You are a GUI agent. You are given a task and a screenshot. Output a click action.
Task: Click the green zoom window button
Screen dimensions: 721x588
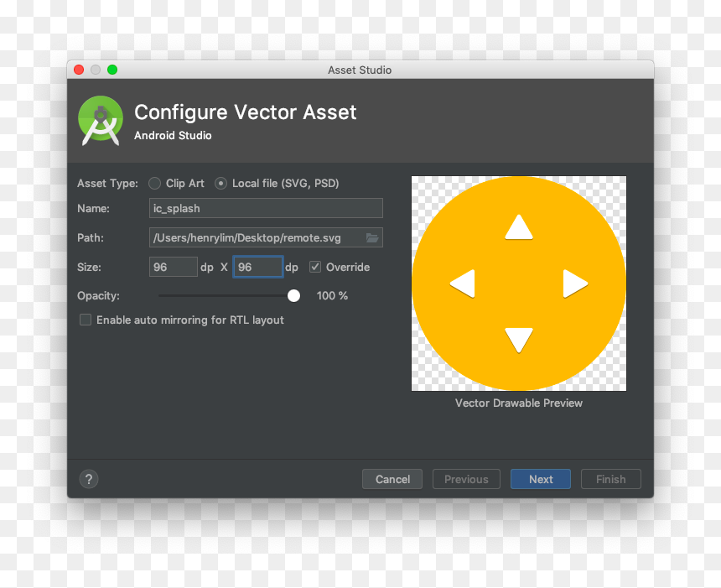pyautogui.click(x=112, y=70)
